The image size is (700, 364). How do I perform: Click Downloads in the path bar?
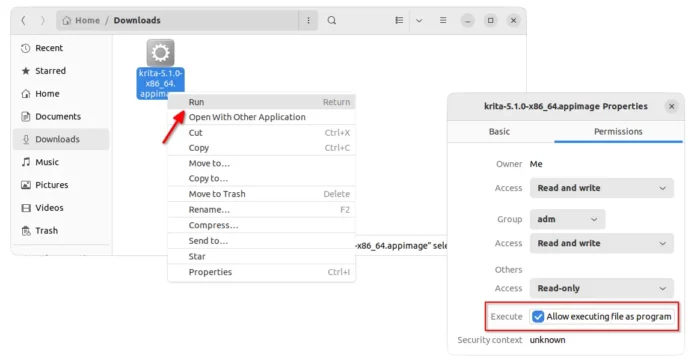coord(137,21)
